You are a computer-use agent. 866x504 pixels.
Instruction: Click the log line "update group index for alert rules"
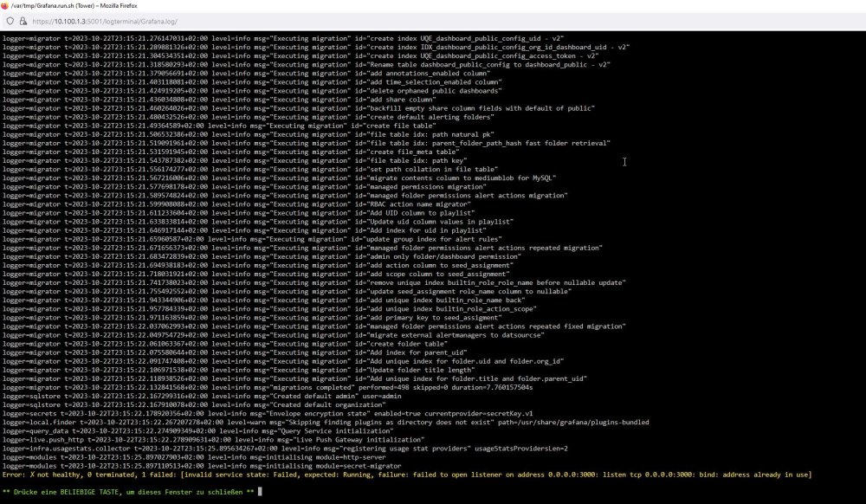click(252, 239)
